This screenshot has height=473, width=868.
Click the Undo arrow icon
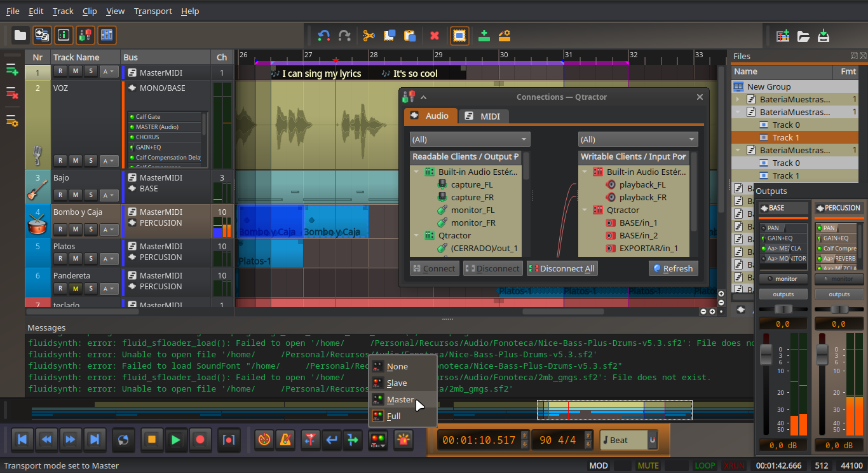[x=323, y=36]
